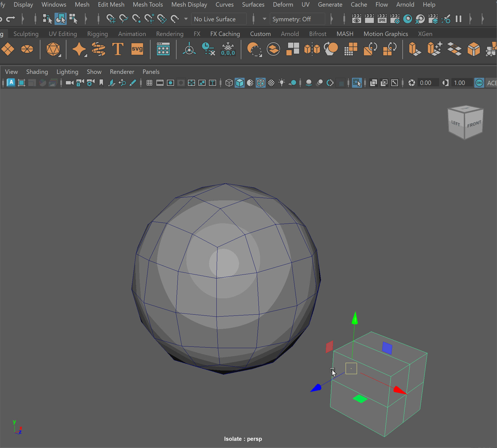Click the SVG import shelf icon

137,49
